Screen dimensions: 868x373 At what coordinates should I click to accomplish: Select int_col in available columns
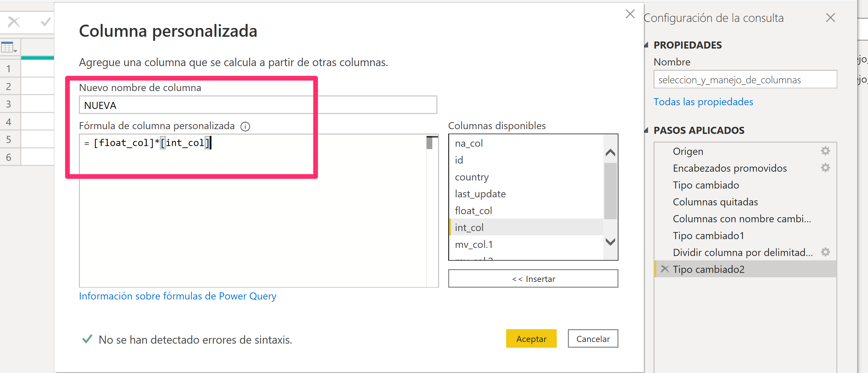[526, 227]
